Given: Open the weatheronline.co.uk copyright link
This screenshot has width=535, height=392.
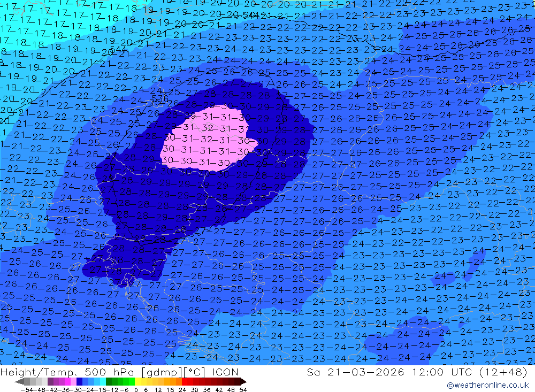Looking at the screenshot, I should [x=487, y=385].
